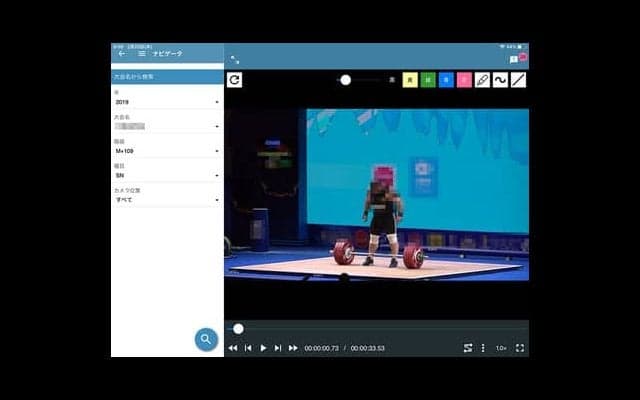Select the straight line tool

coord(518,80)
